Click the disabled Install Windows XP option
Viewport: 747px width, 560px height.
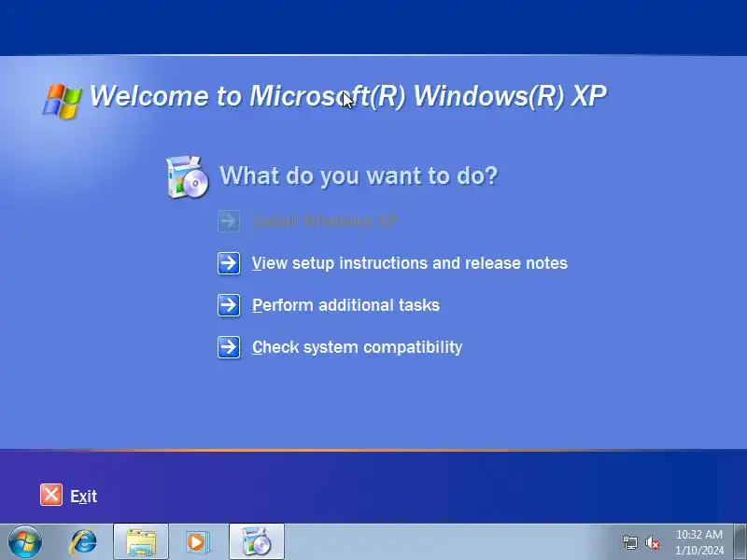pos(325,221)
